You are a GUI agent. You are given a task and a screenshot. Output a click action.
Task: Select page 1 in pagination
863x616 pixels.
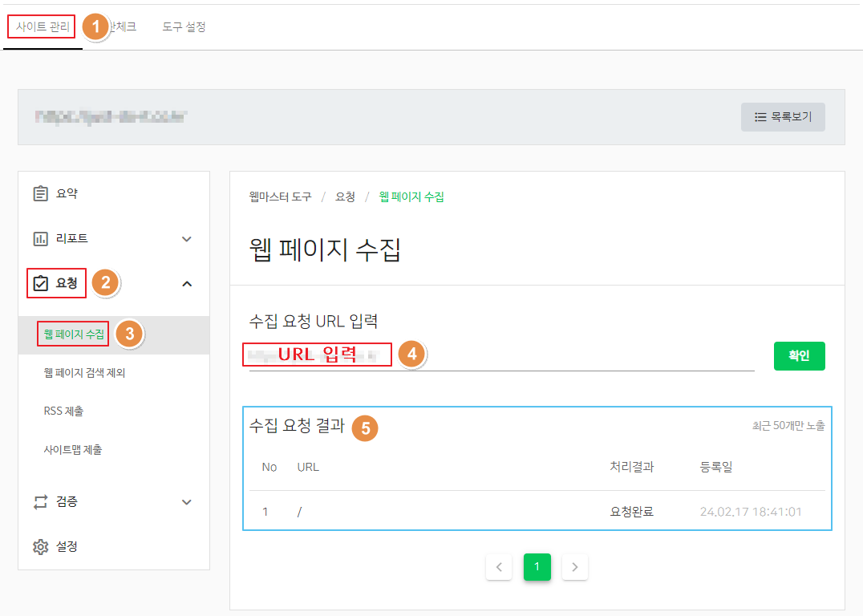click(537, 567)
